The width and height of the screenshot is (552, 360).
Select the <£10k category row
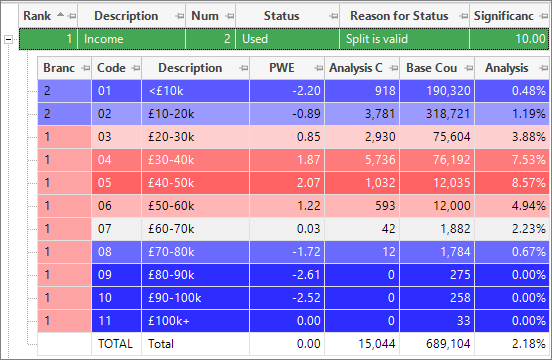pos(293,91)
